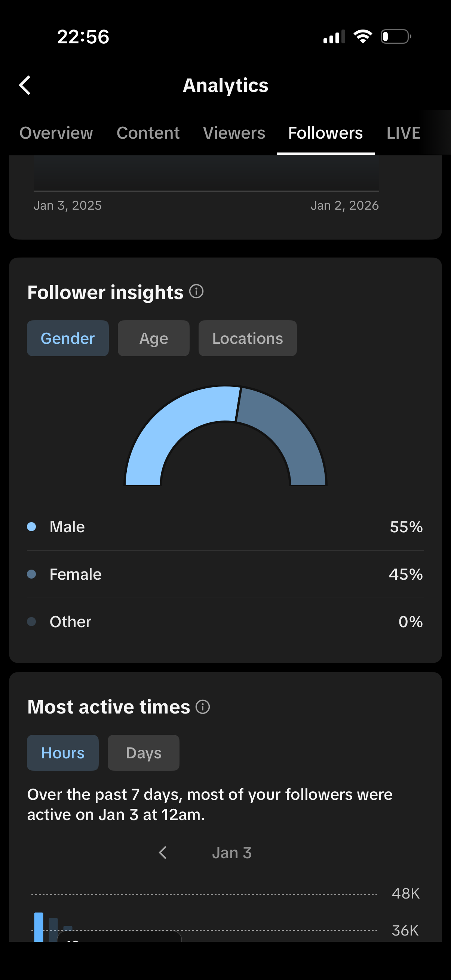The height and width of the screenshot is (980, 451).
Task: Select the Gender insights filter
Action: pyautogui.click(x=68, y=338)
